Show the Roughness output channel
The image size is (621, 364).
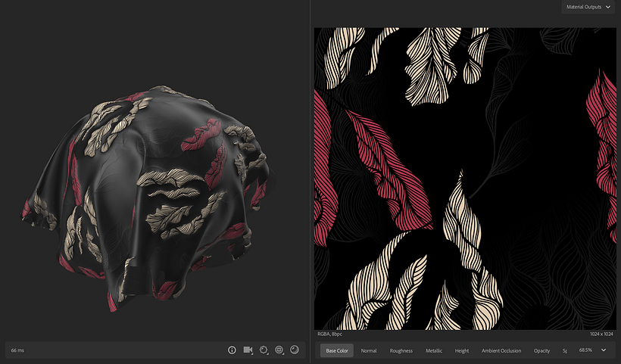pos(401,350)
